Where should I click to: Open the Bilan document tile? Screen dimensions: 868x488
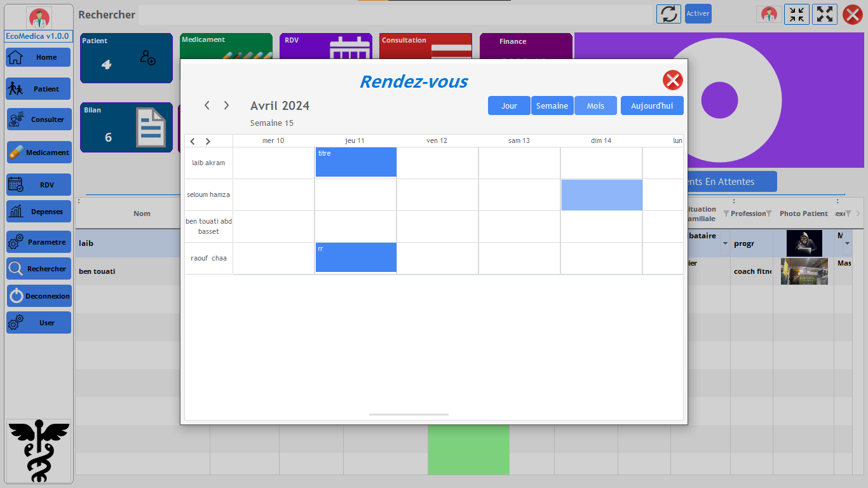[126, 127]
